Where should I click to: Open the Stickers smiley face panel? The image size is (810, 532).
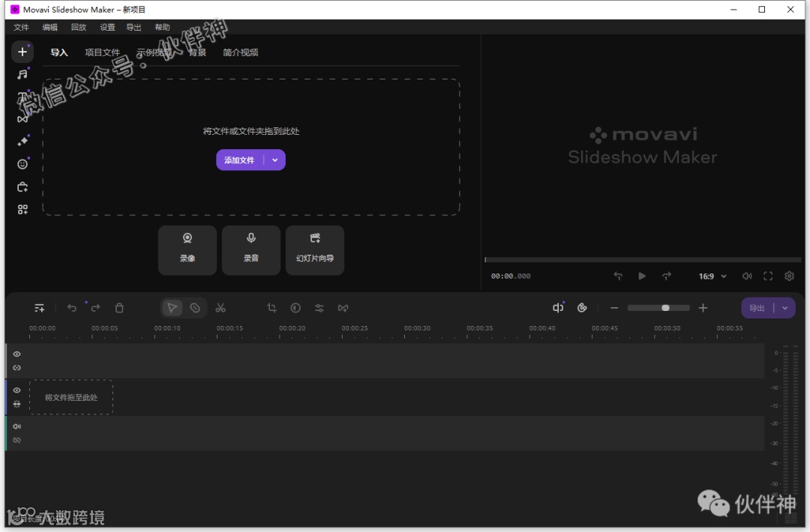pos(22,164)
